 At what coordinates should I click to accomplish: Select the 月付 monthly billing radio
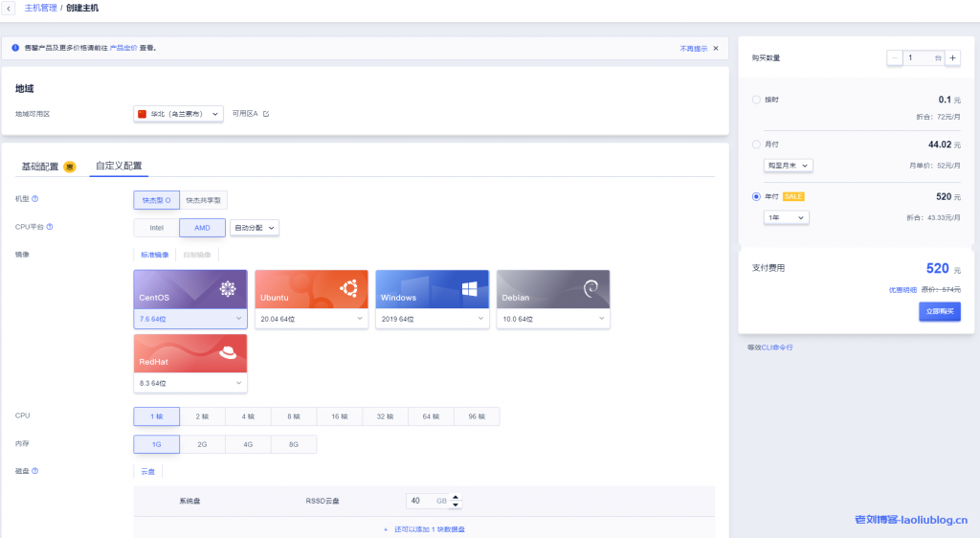pos(757,145)
